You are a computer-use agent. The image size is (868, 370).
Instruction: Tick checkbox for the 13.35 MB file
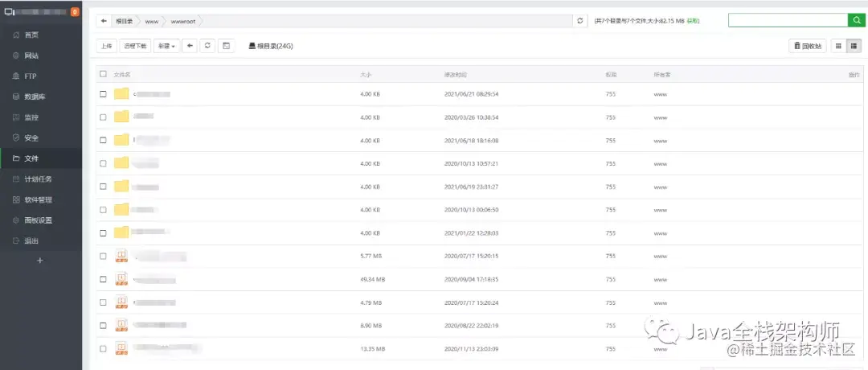point(103,349)
